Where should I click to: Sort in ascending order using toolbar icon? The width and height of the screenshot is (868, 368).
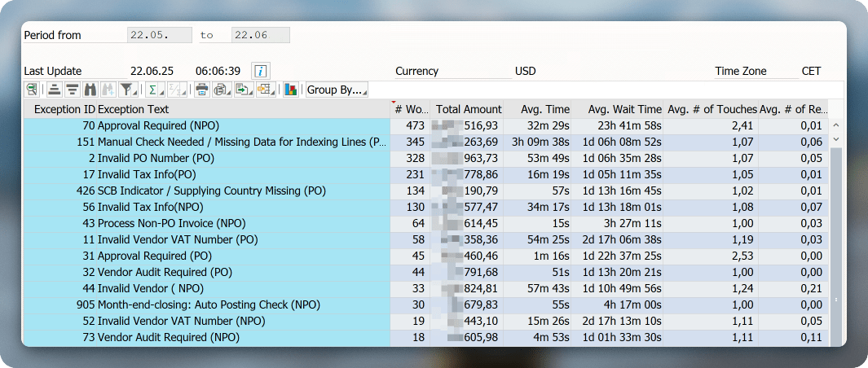tap(55, 90)
